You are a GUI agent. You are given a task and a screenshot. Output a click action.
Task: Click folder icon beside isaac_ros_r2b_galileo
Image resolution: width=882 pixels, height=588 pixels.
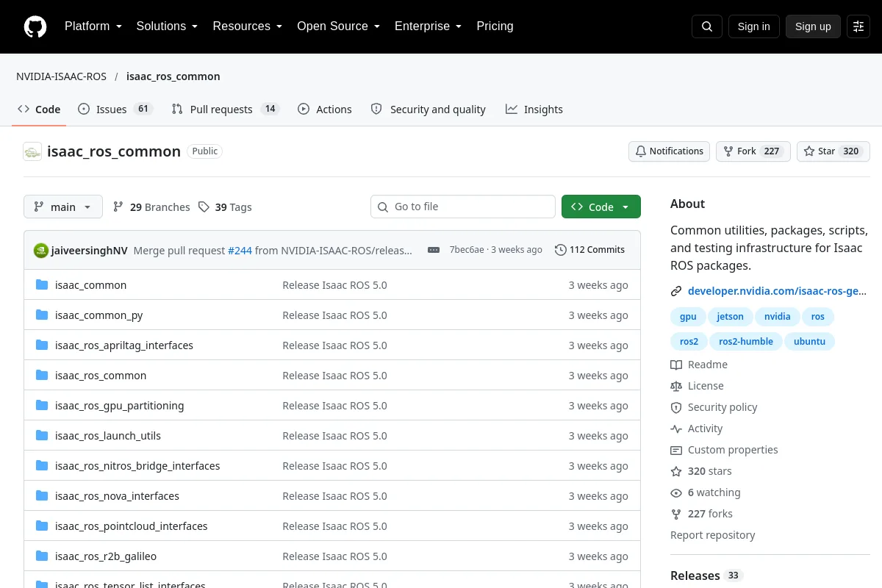tap(42, 556)
